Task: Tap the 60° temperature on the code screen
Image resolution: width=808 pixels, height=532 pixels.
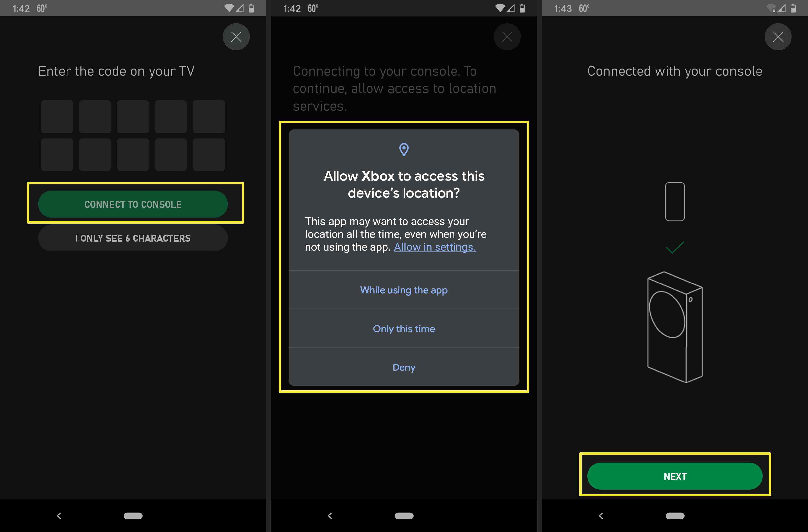Action: (42, 8)
